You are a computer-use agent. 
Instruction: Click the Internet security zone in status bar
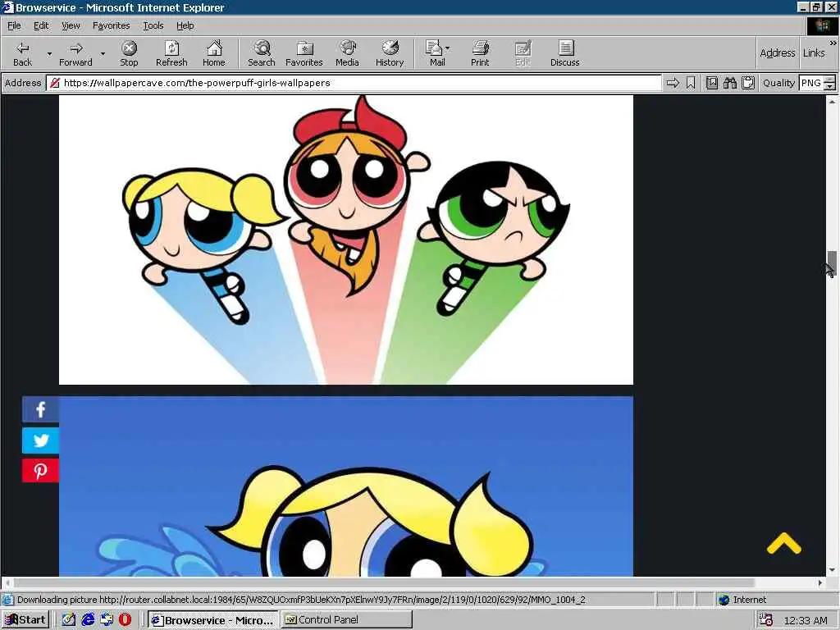(775, 600)
